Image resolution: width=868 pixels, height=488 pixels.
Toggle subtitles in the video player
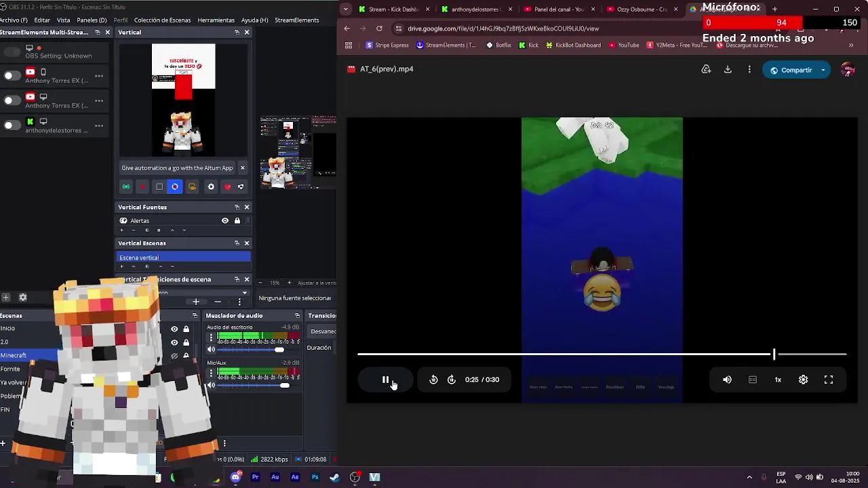pyautogui.click(x=753, y=380)
